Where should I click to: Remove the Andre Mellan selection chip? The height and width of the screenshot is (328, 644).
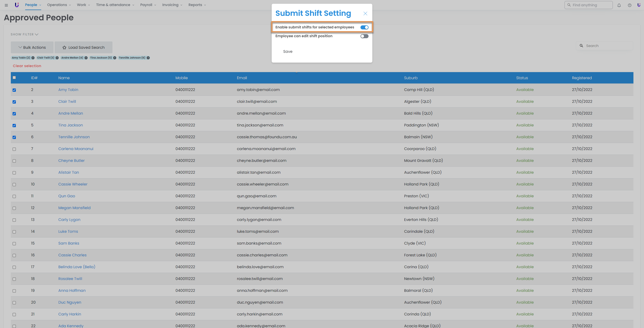point(86,58)
